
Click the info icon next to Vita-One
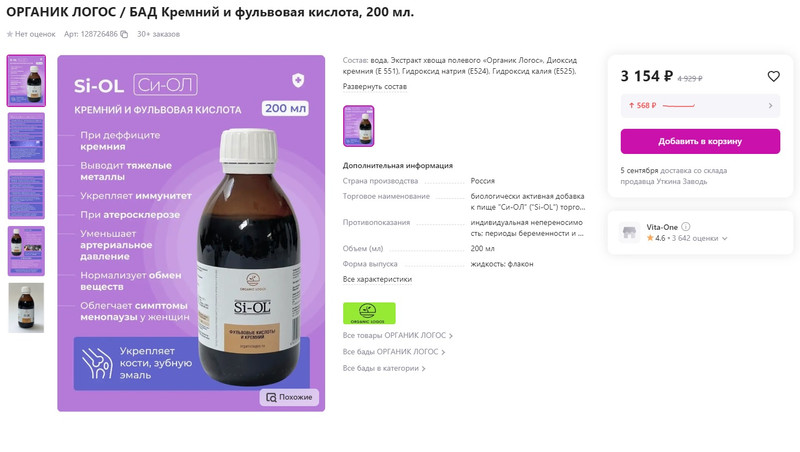click(686, 227)
